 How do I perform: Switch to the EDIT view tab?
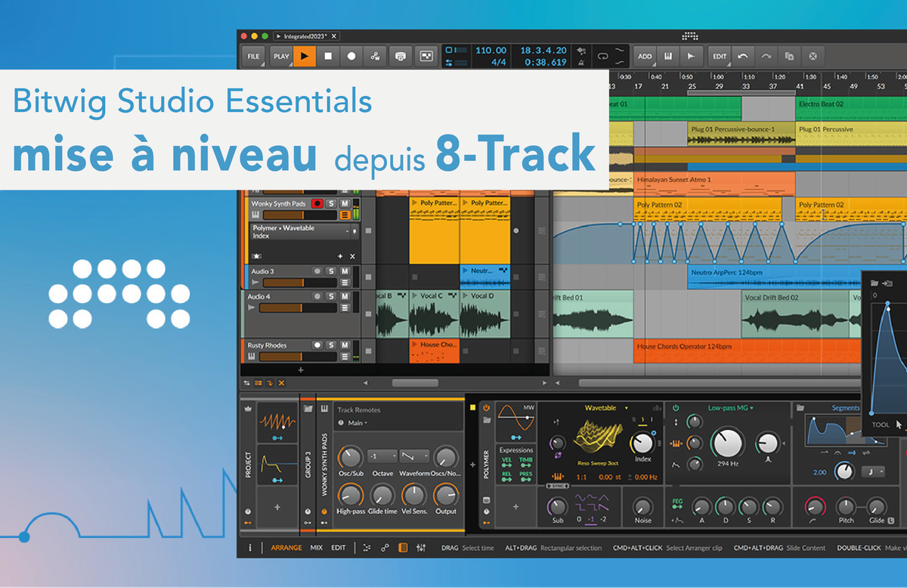pos(338,548)
